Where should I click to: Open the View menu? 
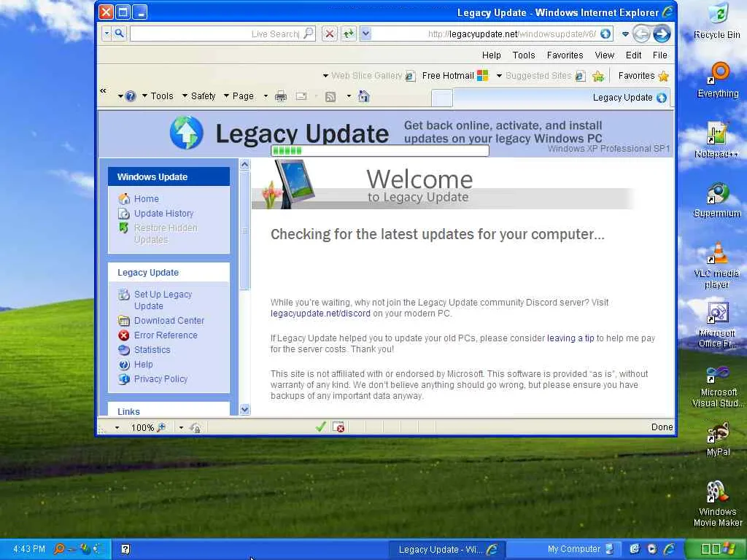pos(604,55)
